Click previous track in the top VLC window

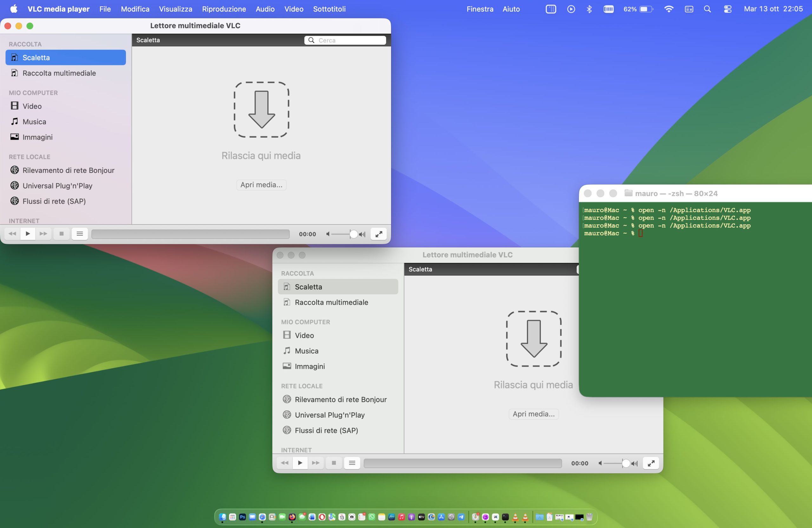[x=12, y=234]
